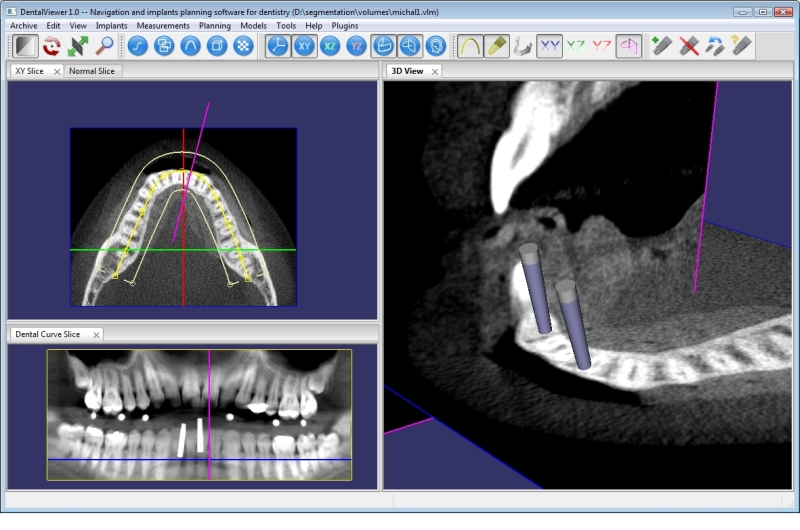Image resolution: width=800 pixels, height=530 pixels.
Task: Close the Dental Curve Slice tab
Action: pos(96,335)
